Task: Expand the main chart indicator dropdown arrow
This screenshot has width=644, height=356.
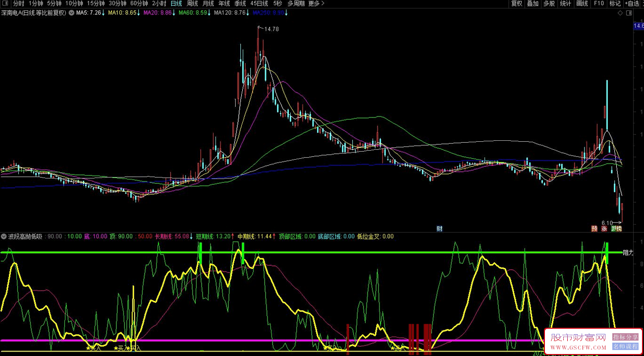Action: 71,13
